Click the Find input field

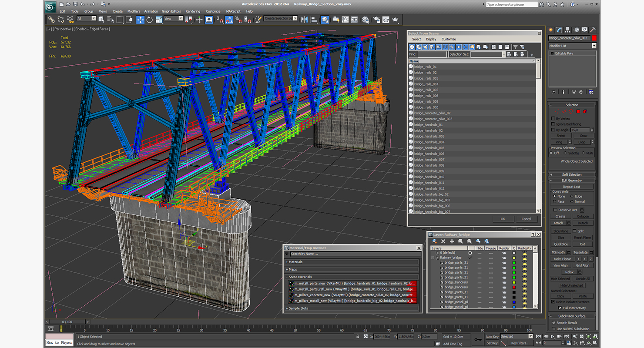[x=432, y=54]
